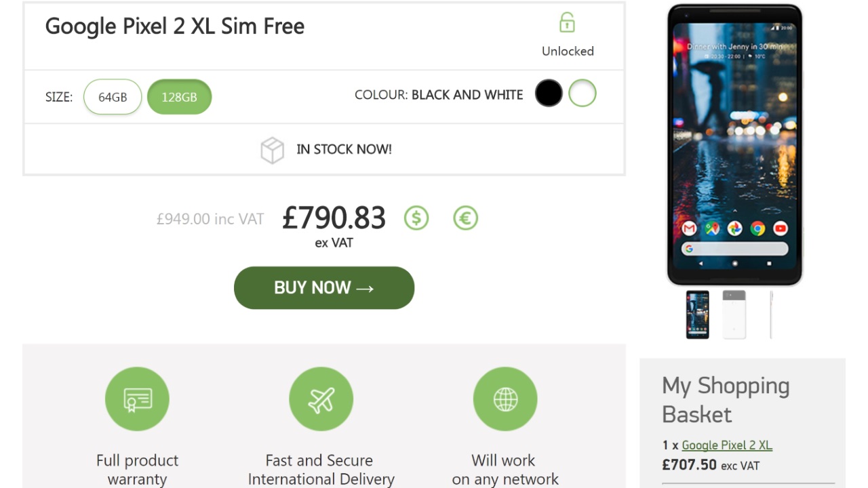This screenshot has height=488, width=868.
Task: Select the side profile phone thumbnail
Action: click(771, 314)
